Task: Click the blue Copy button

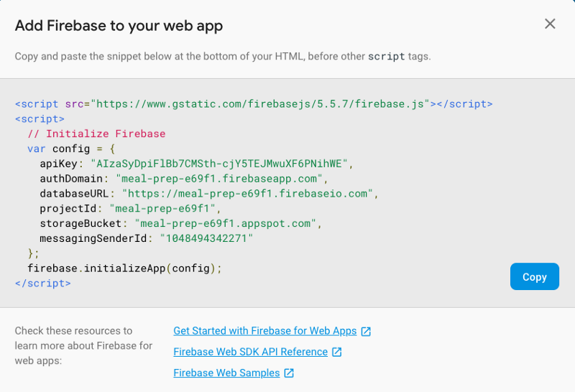Action: 534,277
